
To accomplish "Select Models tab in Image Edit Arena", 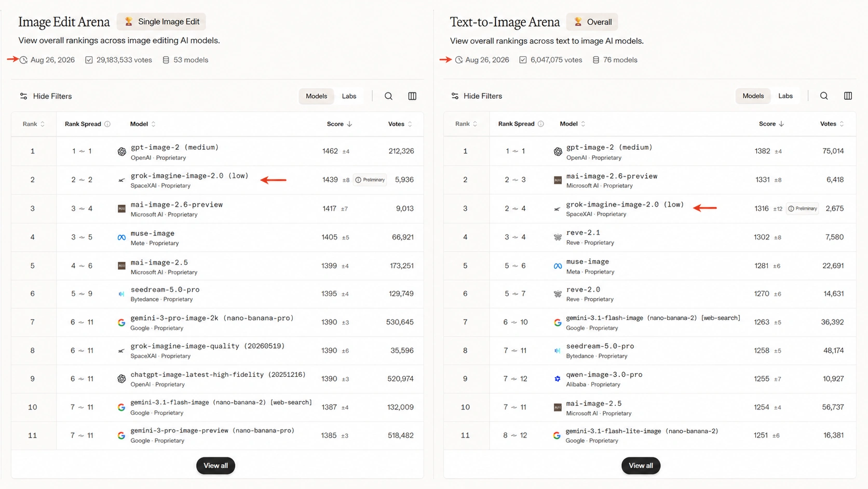I will pyautogui.click(x=316, y=96).
